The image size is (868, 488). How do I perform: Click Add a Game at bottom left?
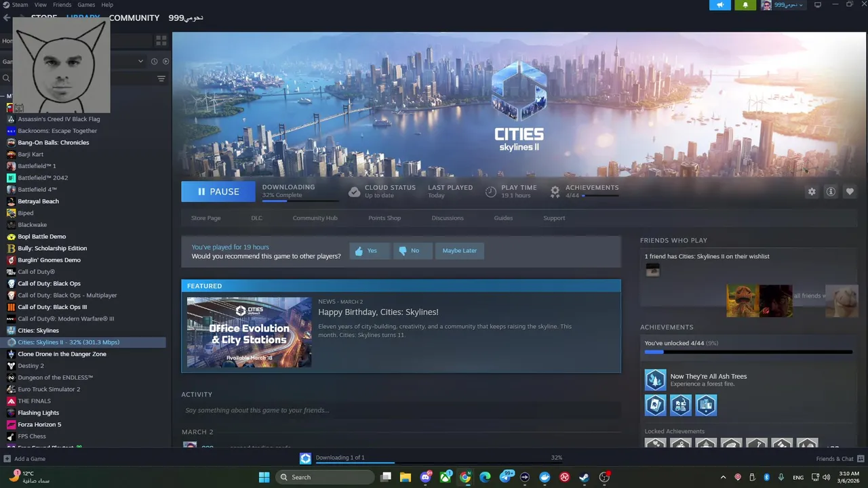tap(24, 459)
